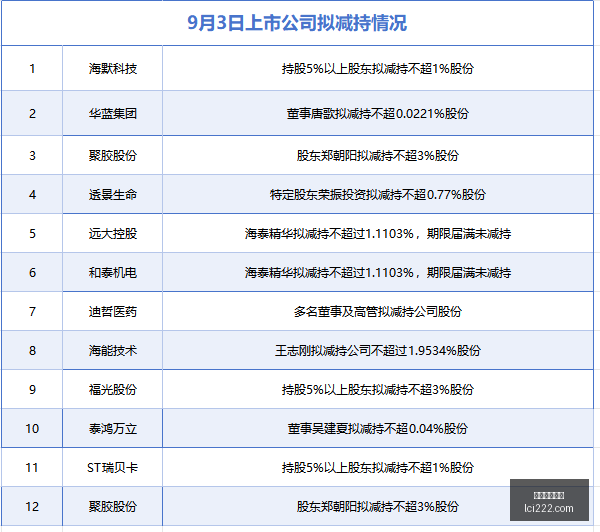Select the company cell 远大控股

tap(112, 233)
